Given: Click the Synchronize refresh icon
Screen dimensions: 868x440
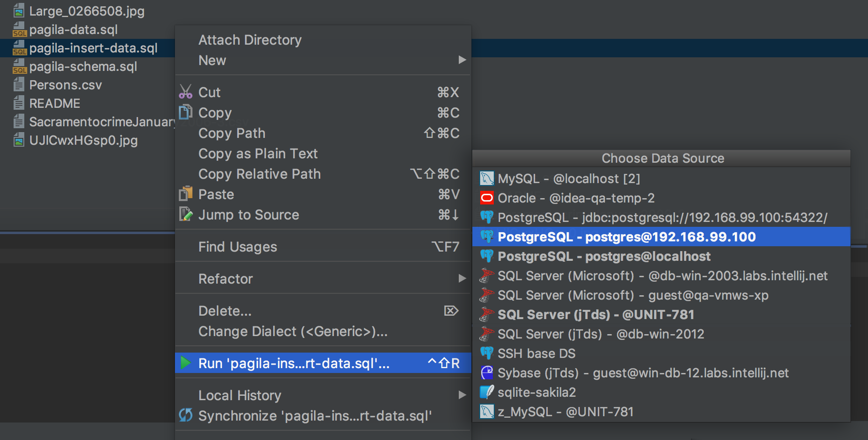Looking at the screenshot, I should (x=186, y=415).
